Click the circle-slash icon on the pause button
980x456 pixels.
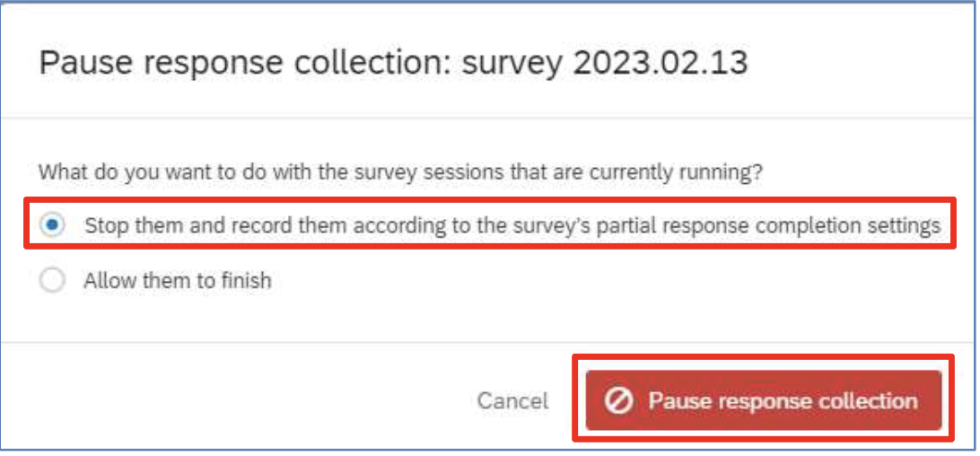click(618, 401)
